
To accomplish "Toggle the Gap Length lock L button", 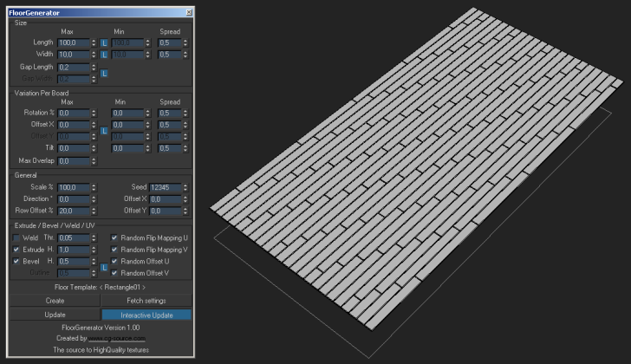I will pos(105,74).
